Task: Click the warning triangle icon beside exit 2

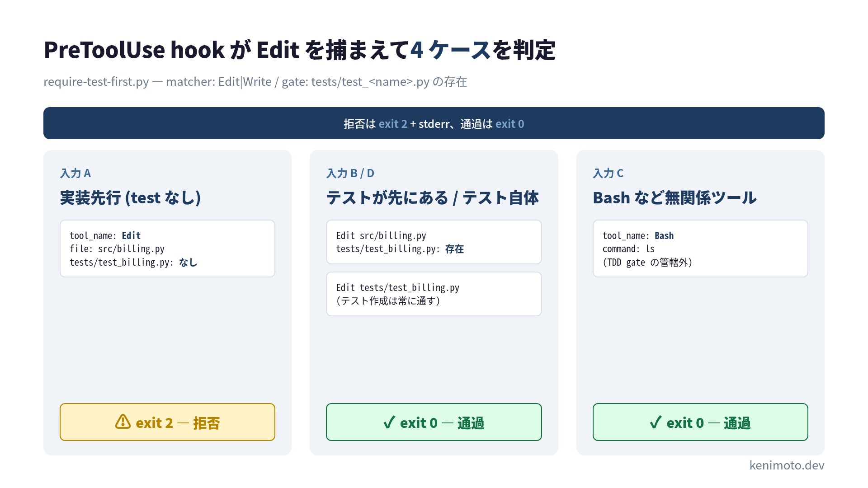Action: click(123, 422)
